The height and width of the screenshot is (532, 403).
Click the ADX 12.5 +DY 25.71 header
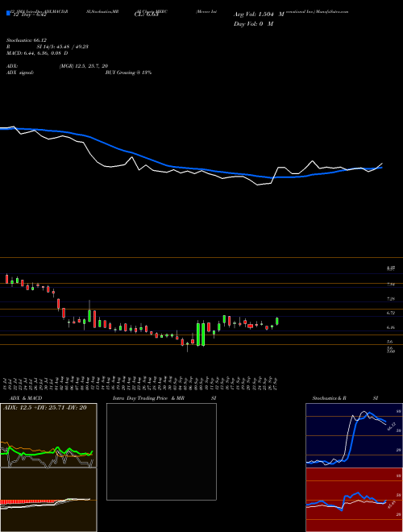click(x=45, y=408)
